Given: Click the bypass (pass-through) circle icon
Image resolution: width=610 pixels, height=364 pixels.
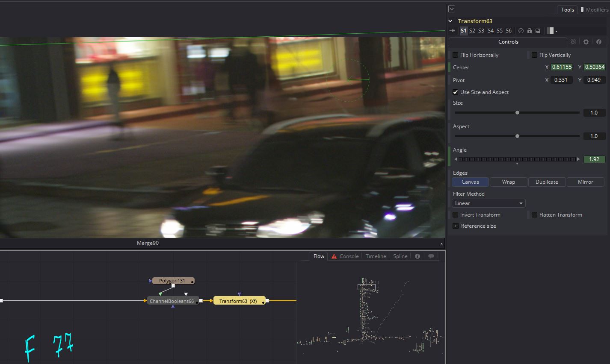Looking at the screenshot, I should (521, 31).
